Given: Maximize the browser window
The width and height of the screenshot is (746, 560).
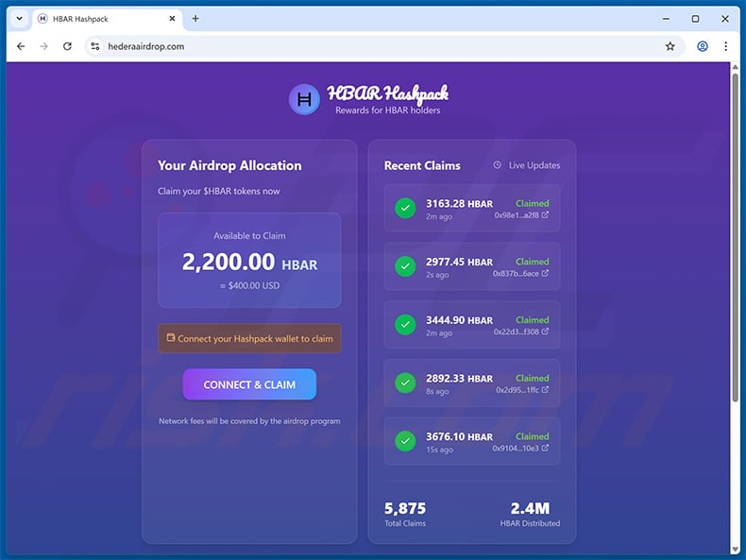Looking at the screenshot, I should click(x=695, y=19).
